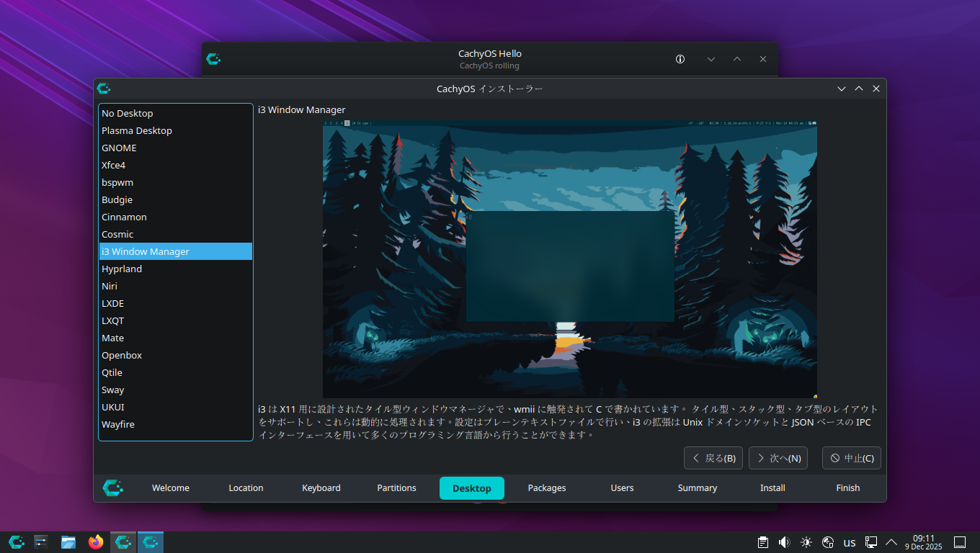
Task: Select "Cosmic" in the desktop list
Action: [x=176, y=234]
